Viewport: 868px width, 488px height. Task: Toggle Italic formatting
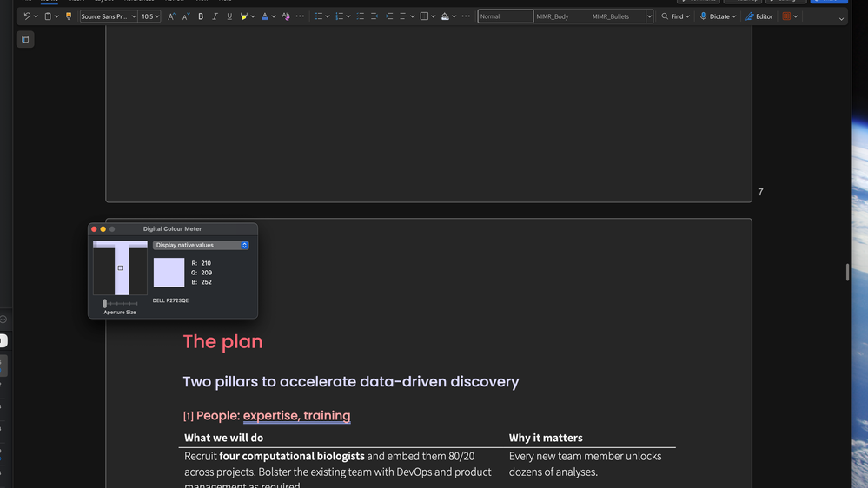click(x=215, y=16)
